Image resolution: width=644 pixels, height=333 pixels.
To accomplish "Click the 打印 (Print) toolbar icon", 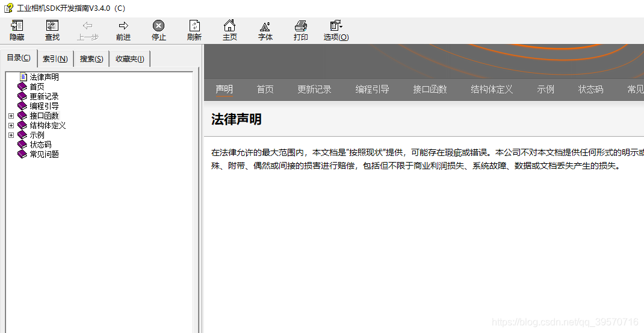I will pyautogui.click(x=301, y=25).
